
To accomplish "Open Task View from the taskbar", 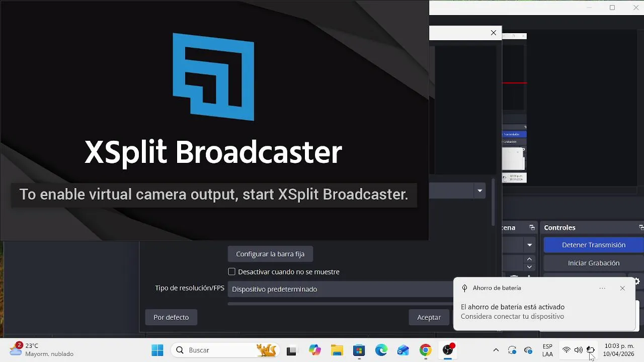I will pos(291,350).
